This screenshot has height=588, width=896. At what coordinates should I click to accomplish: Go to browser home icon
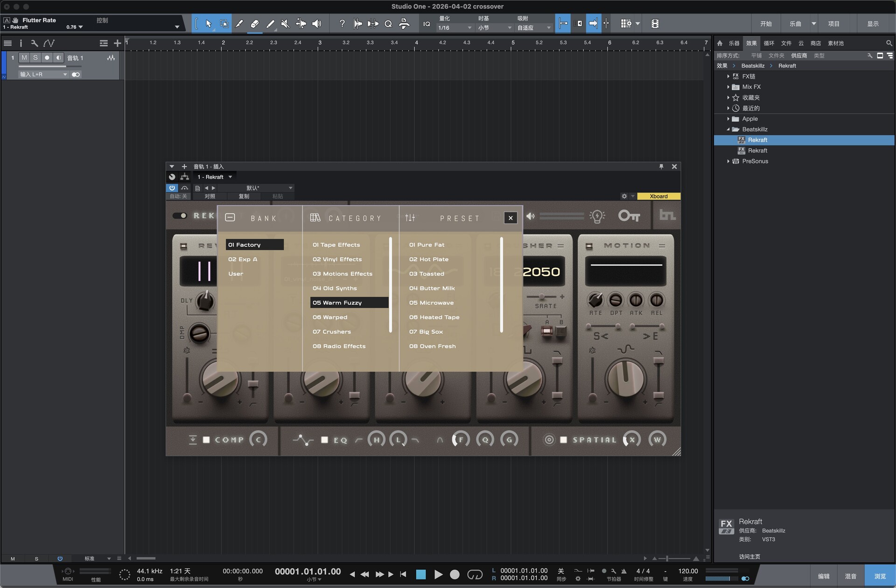coord(720,43)
